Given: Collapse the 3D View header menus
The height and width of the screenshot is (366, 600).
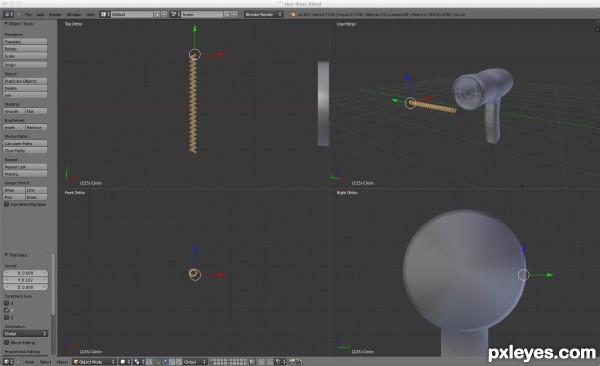Looking at the screenshot, I should pyautogui.click(x=18, y=361).
